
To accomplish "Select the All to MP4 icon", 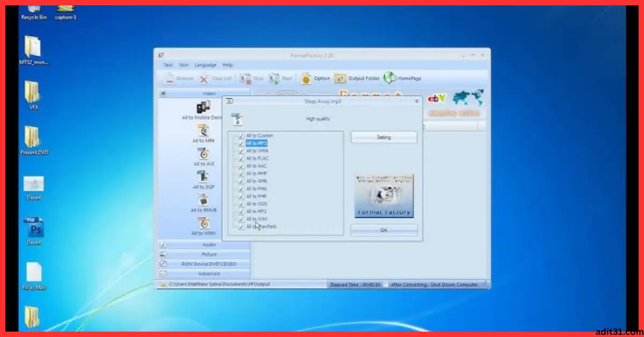I will click(x=203, y=130).
